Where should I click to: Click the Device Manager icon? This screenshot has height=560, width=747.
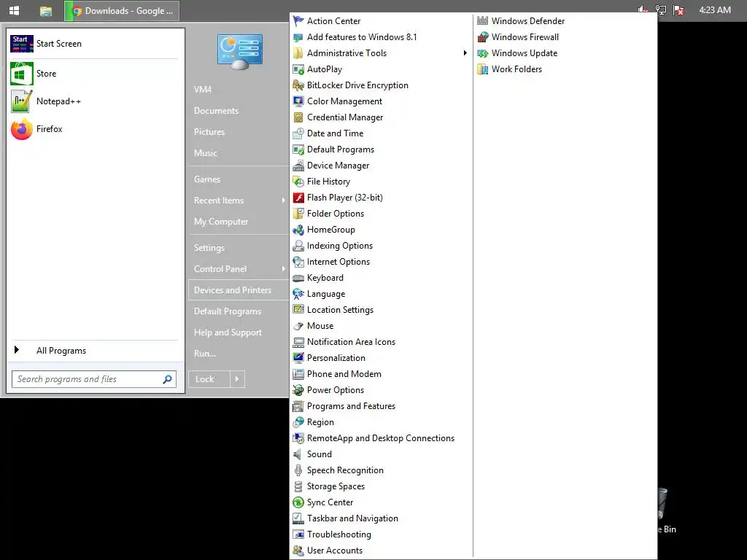[x=298, y=166]
